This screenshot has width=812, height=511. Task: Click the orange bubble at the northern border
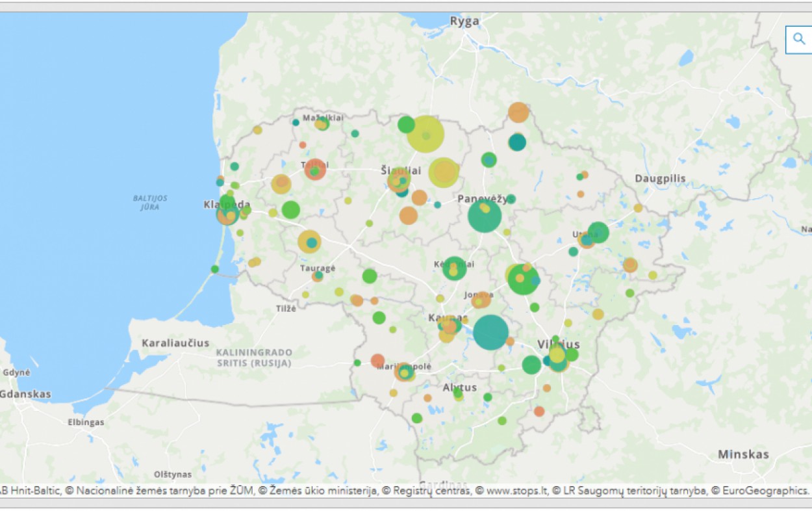518,112
